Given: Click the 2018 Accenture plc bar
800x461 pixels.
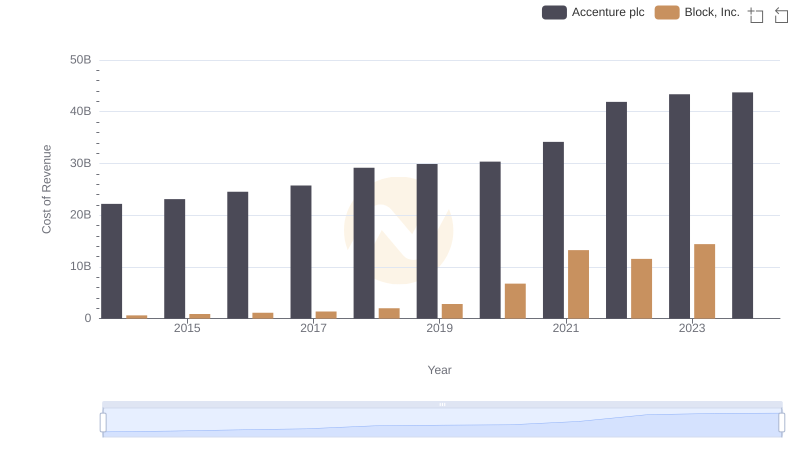Looking at the screenshot, I should (x=364, y=243).
